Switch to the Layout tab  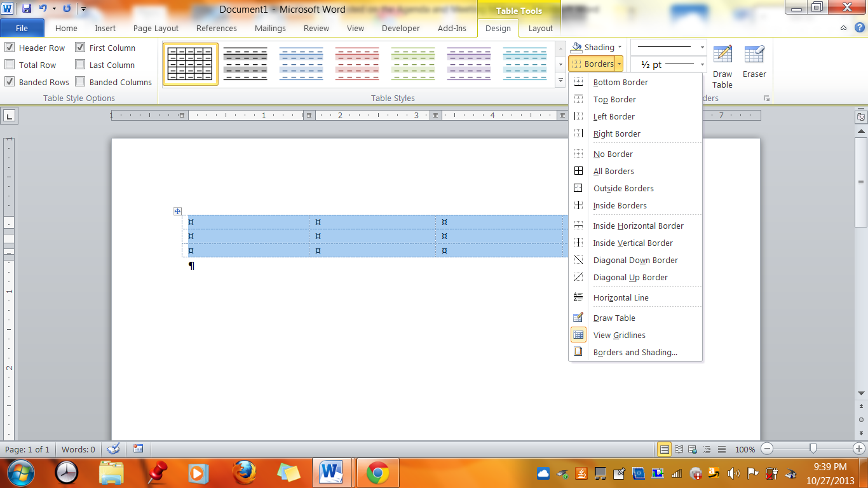[x=540, y=29]
